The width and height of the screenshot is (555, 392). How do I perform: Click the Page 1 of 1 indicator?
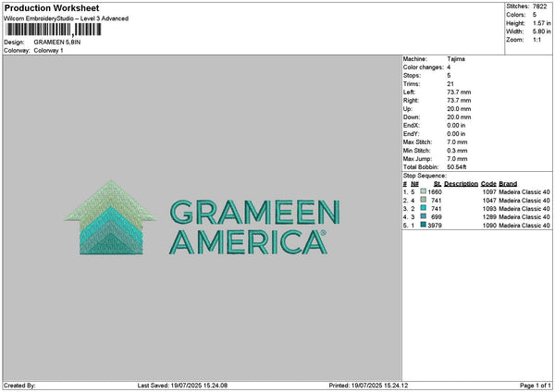pos(536,386)
